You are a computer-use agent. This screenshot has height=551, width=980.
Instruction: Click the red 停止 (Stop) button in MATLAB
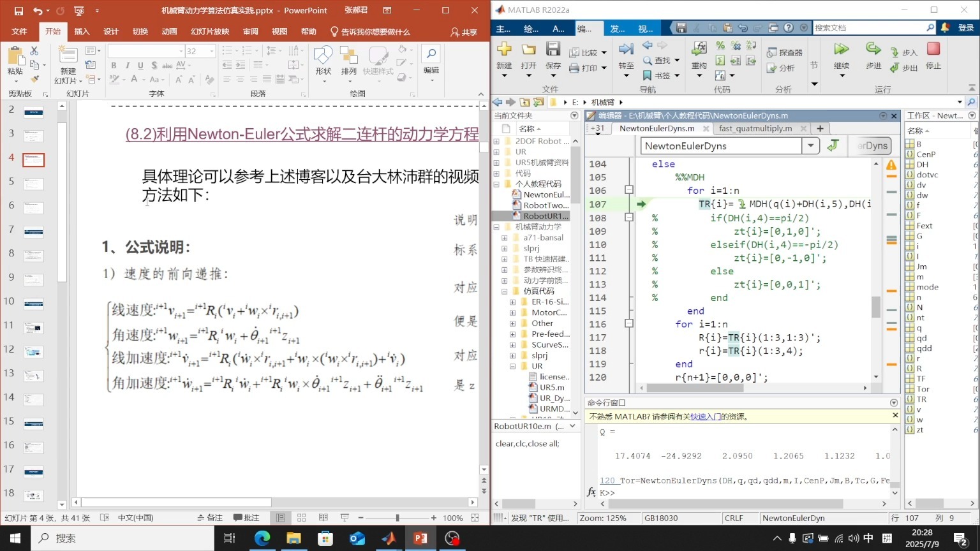(x=933, y=49)
